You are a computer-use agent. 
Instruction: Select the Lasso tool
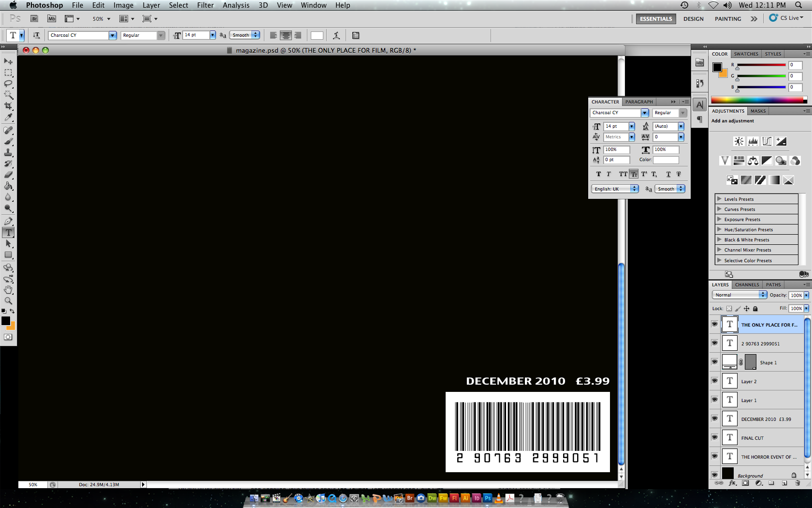8,84
